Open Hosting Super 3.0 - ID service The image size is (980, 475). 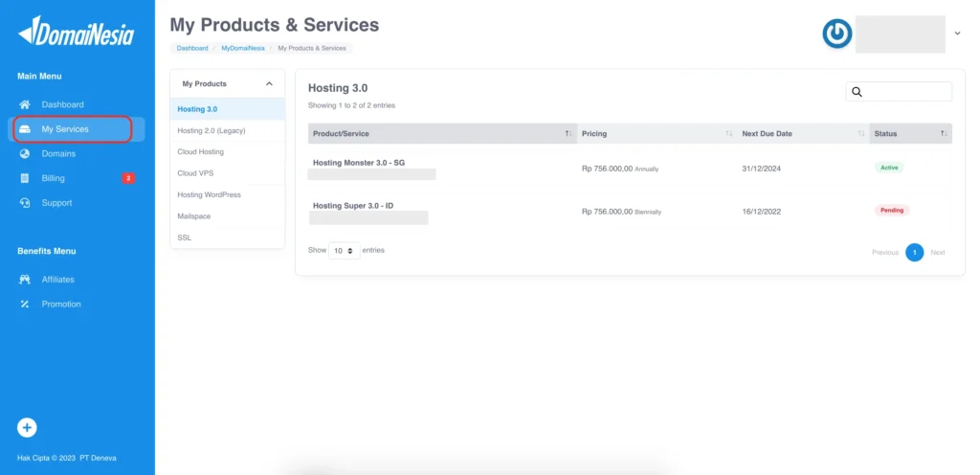point(353,206)
